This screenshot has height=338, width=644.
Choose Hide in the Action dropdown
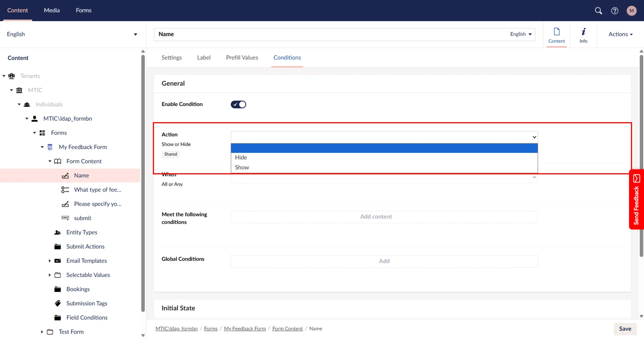pyautogui.click(x=241, y=157)
